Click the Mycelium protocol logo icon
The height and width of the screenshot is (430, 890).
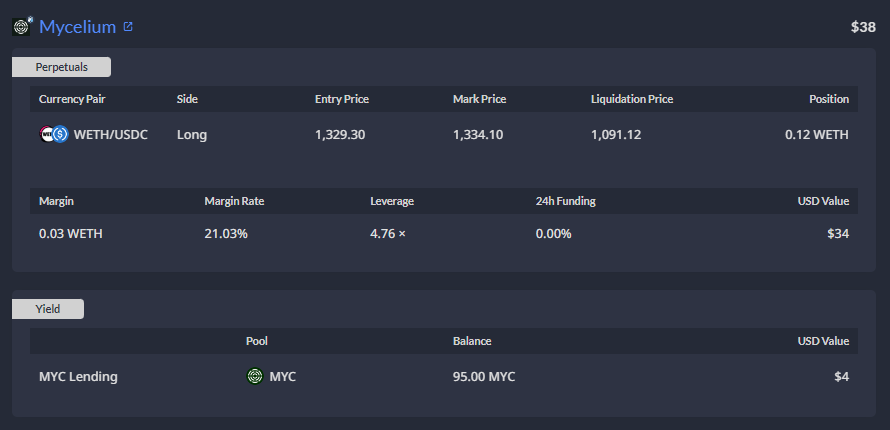(x=22, y=27)
